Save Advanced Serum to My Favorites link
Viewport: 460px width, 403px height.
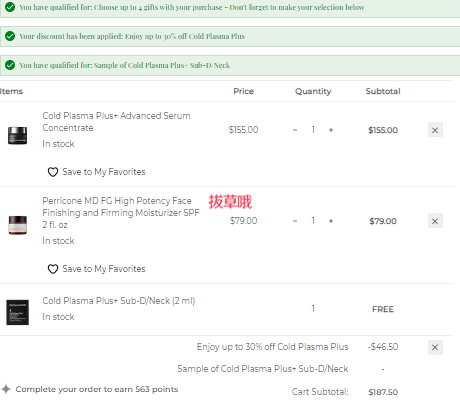pyautogui.click(x=104, y=172)
